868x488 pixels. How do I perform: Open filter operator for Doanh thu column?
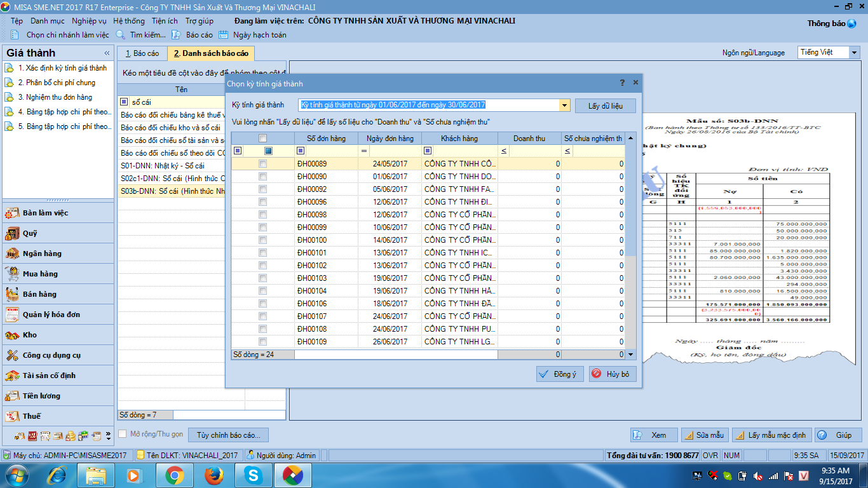[504, 151]
